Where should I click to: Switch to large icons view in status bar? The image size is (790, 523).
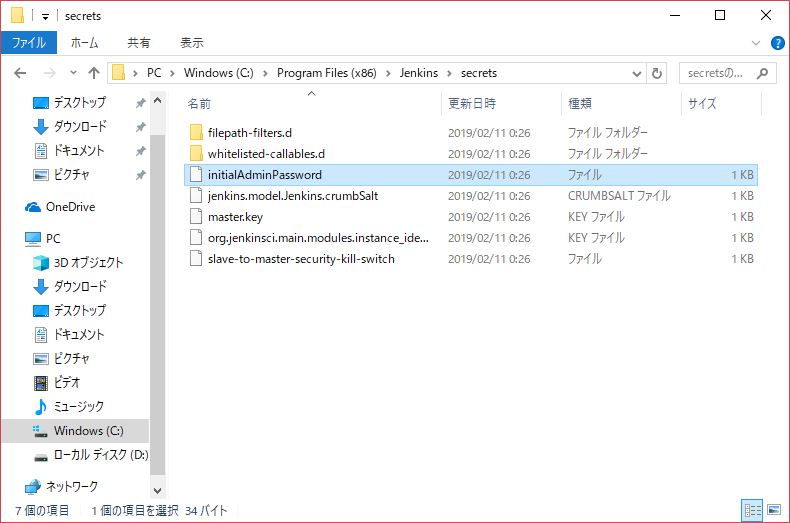pyautogui.click(x=773, y=511)
